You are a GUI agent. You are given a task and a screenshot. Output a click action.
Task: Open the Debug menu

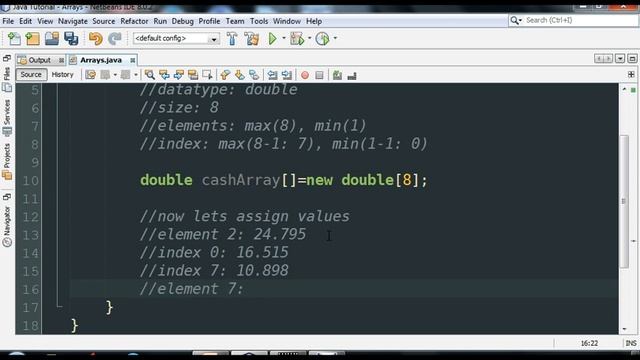tap(182, 21)
